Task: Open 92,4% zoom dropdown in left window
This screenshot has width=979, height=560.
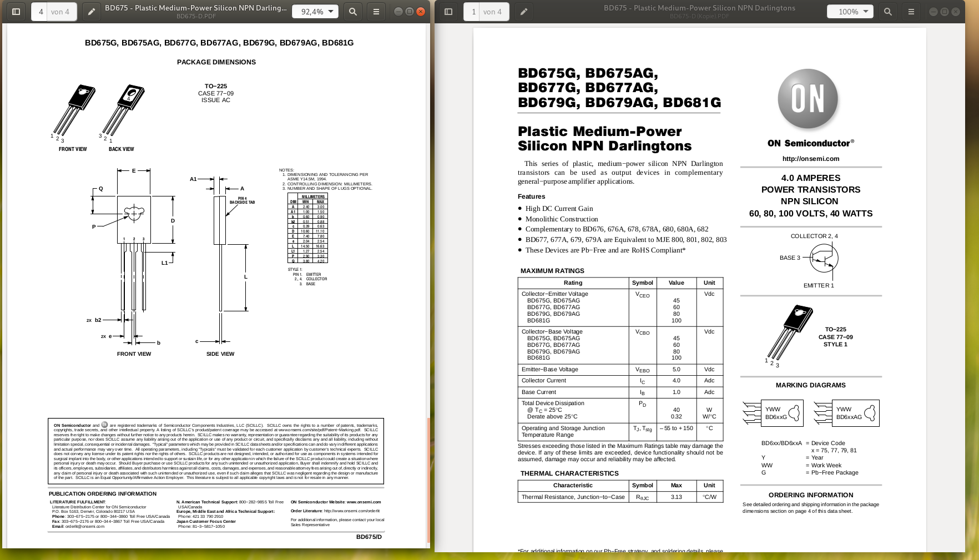Action: [315, 12]
